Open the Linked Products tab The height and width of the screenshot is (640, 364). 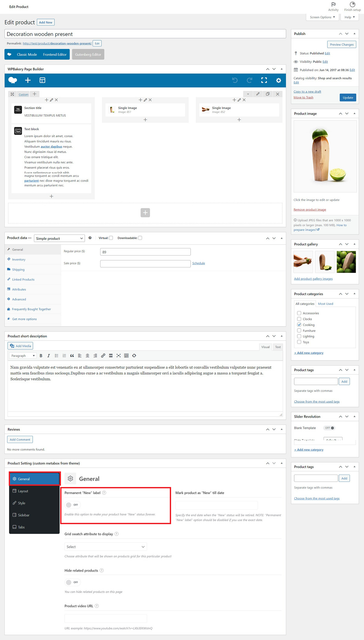pos(33,279)
